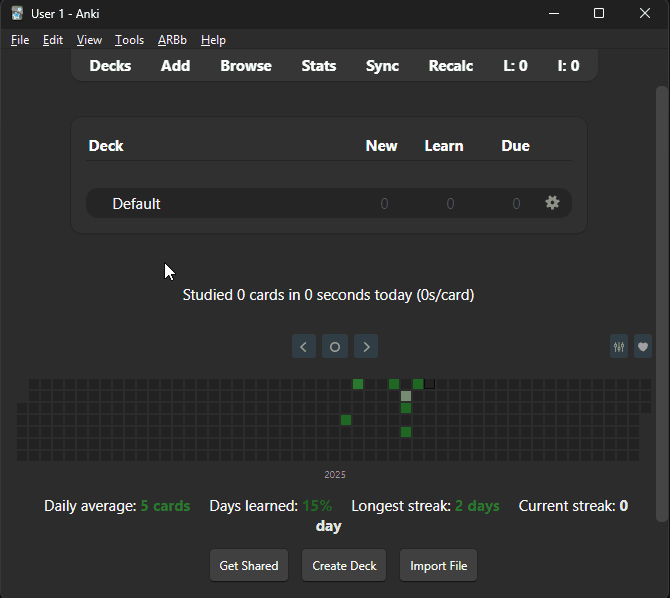Click the Create Deck button
This screenshot has height=598, width=670.
[344, 566]
